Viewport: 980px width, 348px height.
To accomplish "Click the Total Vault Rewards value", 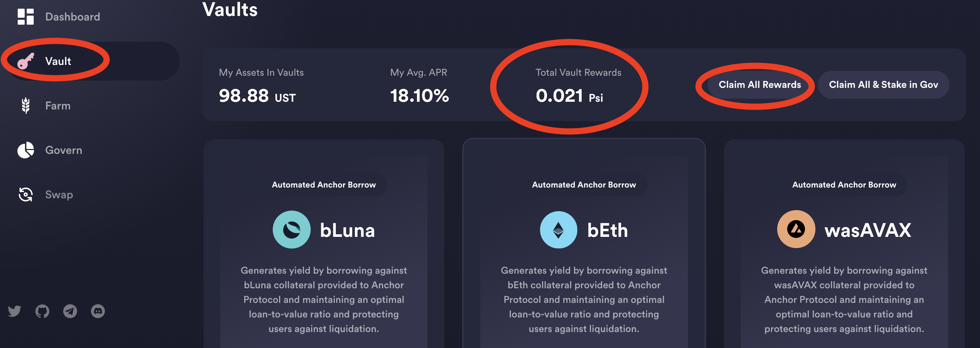I will tap(569, 96).
